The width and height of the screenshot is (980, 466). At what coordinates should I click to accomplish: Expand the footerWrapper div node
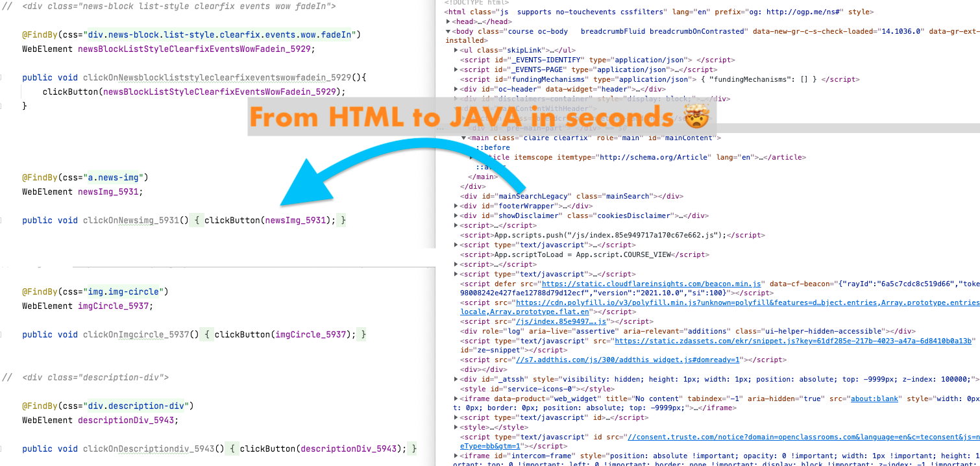click(457, 206)
